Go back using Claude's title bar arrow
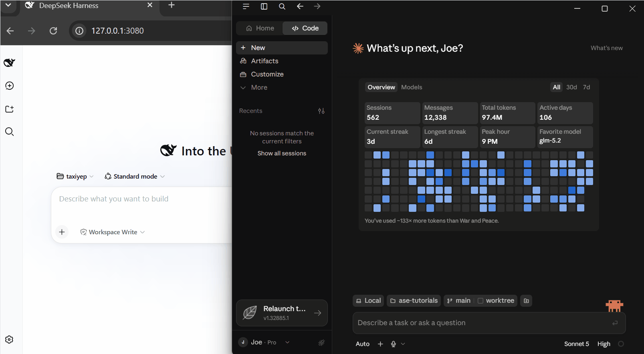The height and width of the screenshot is (354, 644). 300,6
